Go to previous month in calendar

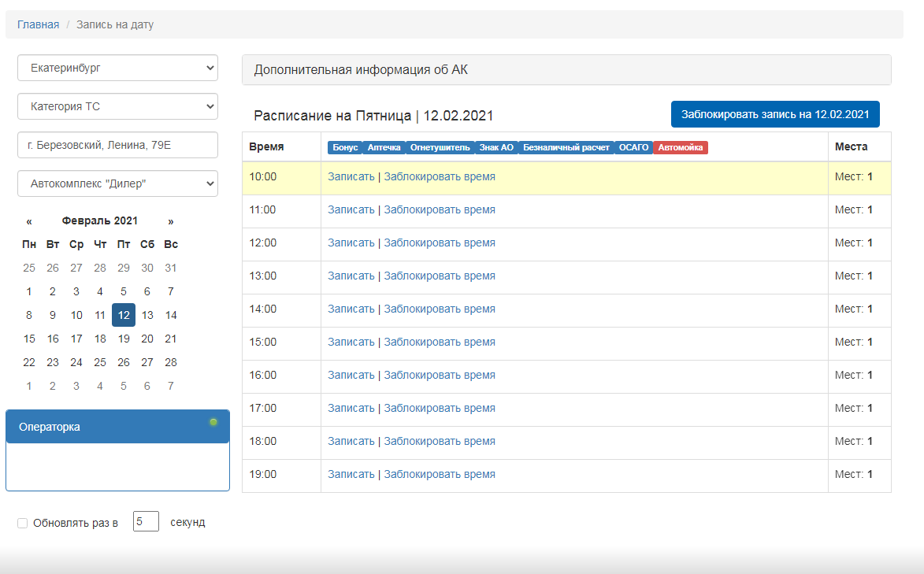click(29, 221)
